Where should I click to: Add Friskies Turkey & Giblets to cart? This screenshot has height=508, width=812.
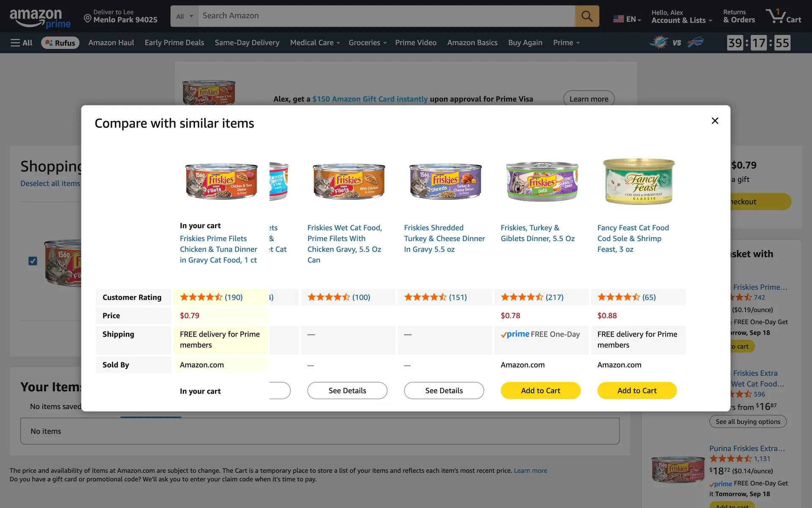pyautogui.click(x=540, y=391)
